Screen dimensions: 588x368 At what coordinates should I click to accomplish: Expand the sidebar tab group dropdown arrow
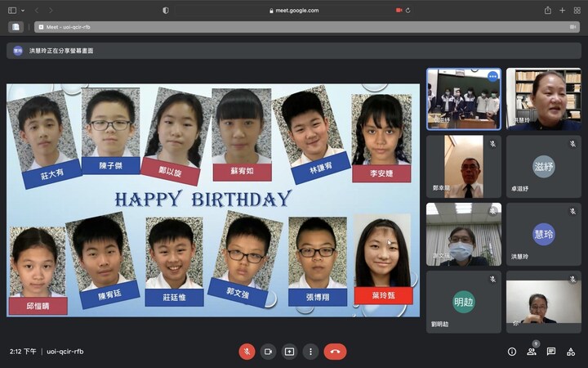point(22,11)
